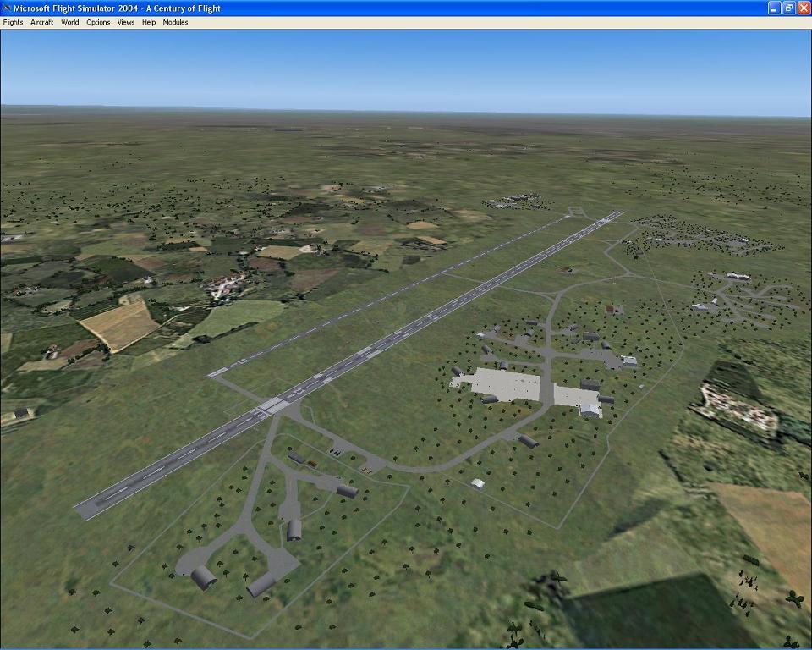Open the Flights menu
The height and width of the screenshot is (650, 812).
click(x=13, y=22)
